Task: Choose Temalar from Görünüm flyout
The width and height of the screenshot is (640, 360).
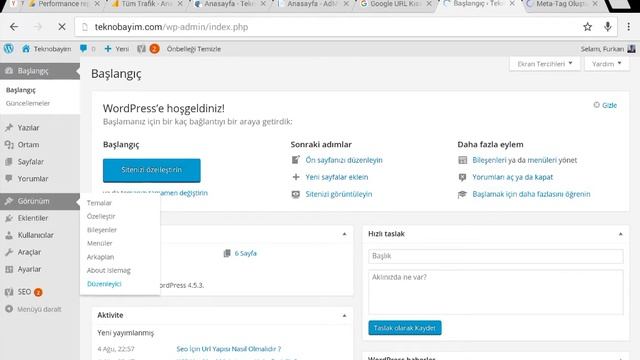Action: click(x=99, y=203)
